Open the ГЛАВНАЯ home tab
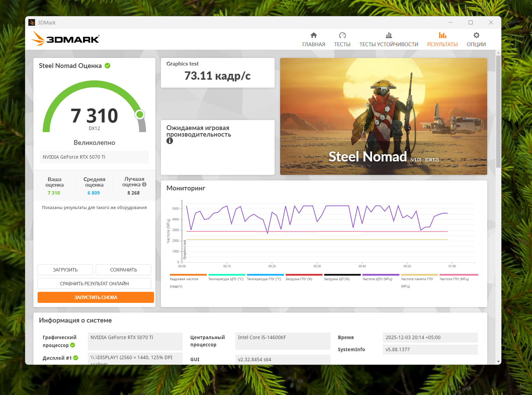 pos(314,40)
